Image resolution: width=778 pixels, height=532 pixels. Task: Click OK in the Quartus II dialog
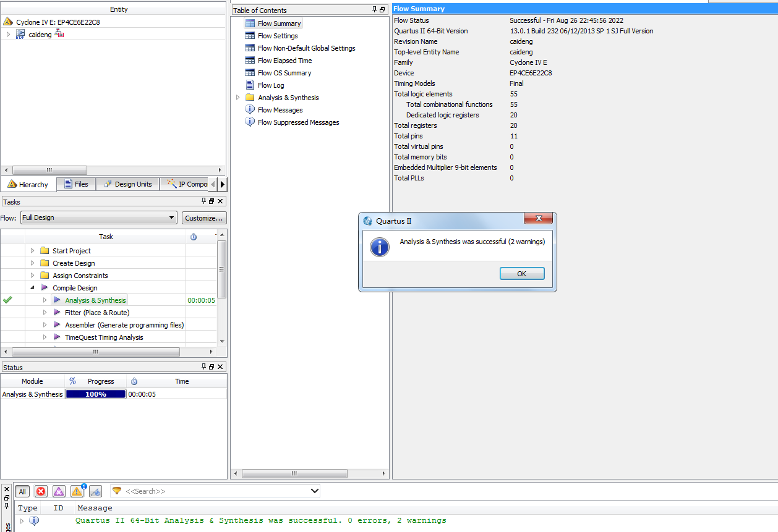[522, 274]
